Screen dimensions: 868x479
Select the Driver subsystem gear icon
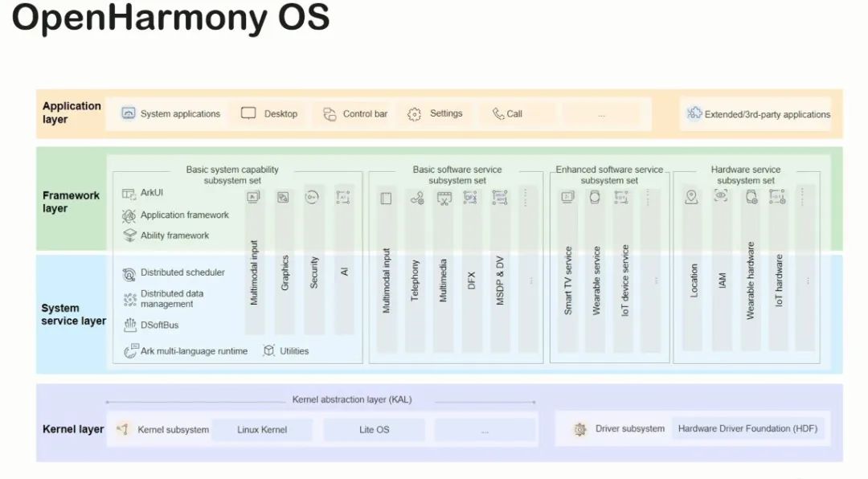580,429
